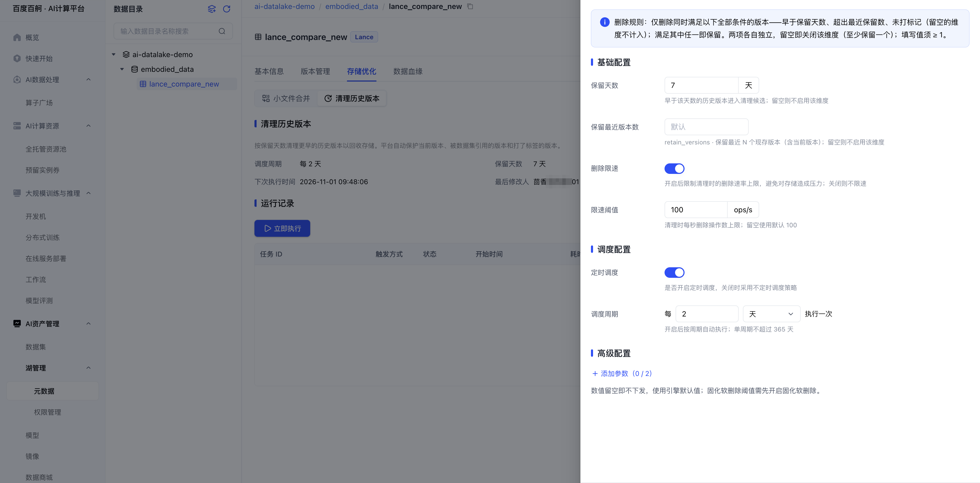Click the 限速阈值 input field
The image size is (980, 483).
[x=696, y=210]
